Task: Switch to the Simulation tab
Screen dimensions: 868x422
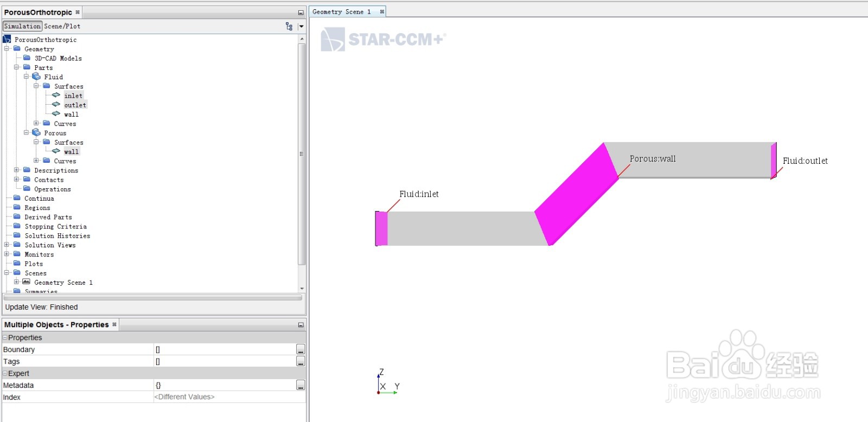Action: coord(22,26)
